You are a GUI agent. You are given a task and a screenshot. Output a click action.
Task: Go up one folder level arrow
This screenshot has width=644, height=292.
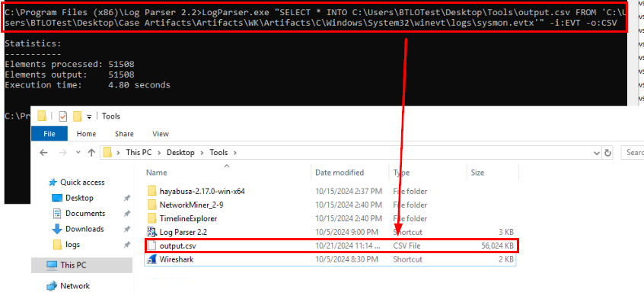pyautogui.click(x=91, y=153)
